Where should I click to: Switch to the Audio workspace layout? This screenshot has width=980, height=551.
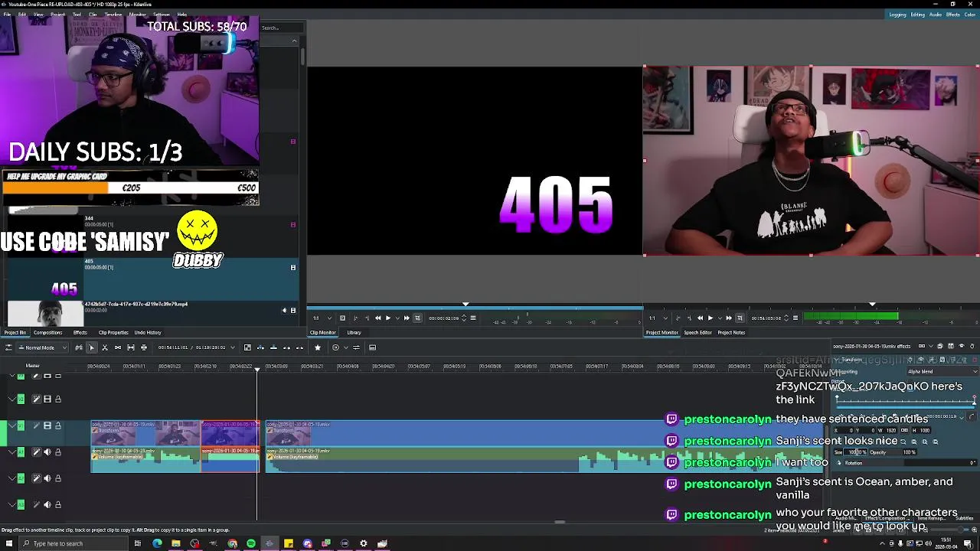[x=936, y=15]
